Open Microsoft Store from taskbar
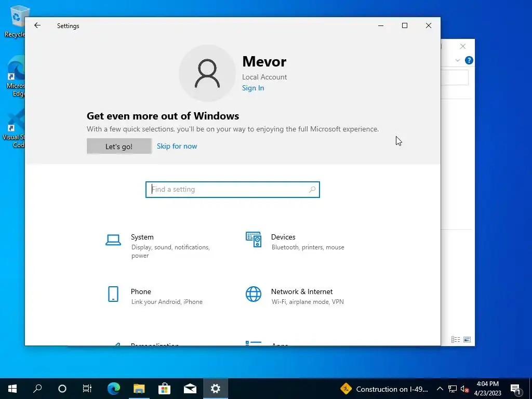The image size is (532, 399). (164, 389)
